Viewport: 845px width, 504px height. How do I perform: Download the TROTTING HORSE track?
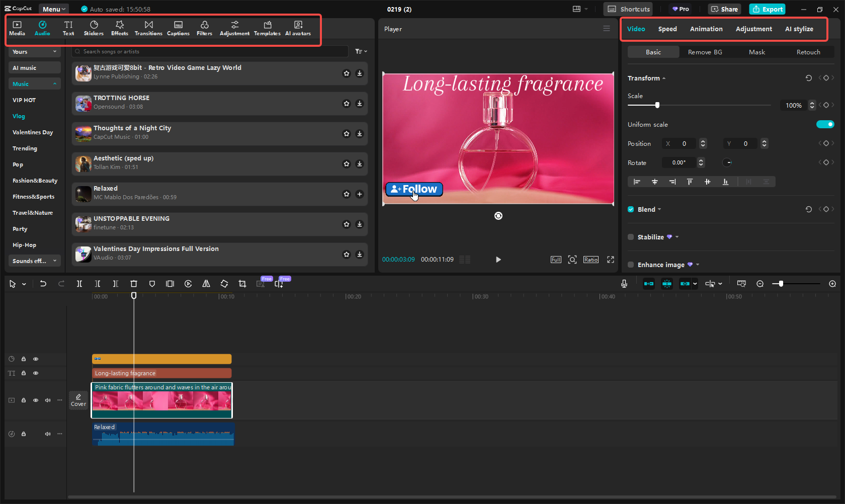click(x=360, y=104)
